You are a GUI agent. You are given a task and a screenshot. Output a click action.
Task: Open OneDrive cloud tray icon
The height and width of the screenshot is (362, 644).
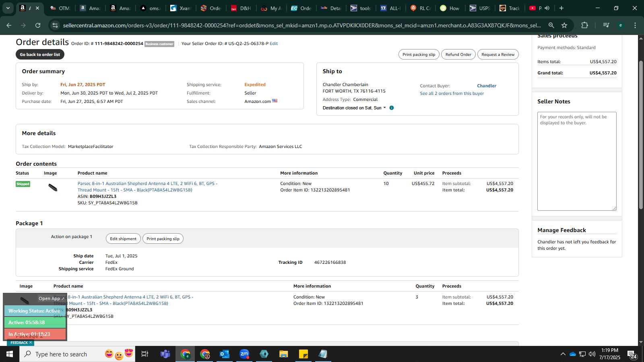(572, 354)
